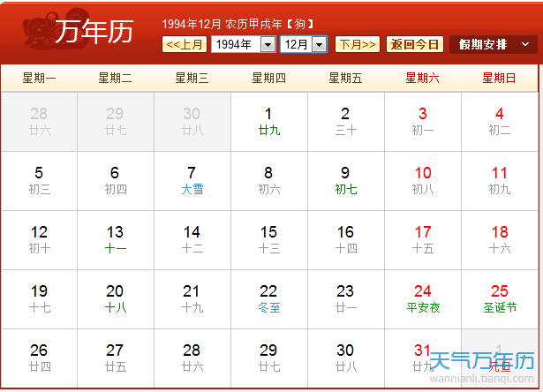Image resolution: width=543 pixels, height=392 pixels.
Task: Select December 9 初七 cell
Action: coord(345,180)
